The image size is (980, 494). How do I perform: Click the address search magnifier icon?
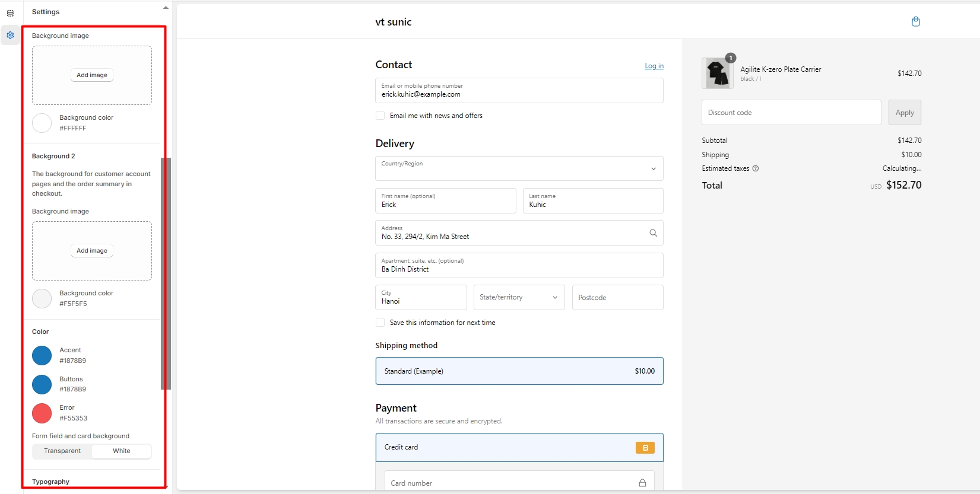click(653, 233)
